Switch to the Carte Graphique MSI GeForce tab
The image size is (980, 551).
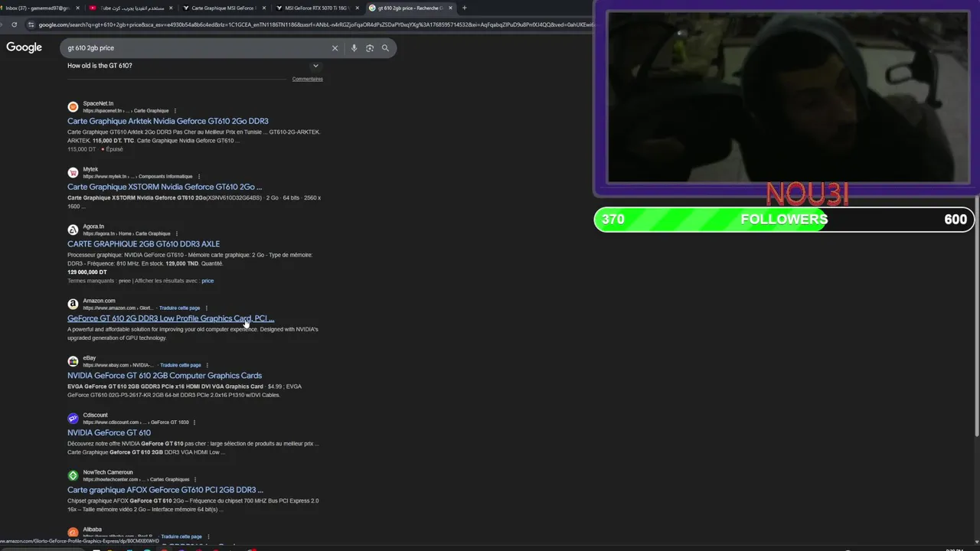pyautogui.click(x=225, y=8)
